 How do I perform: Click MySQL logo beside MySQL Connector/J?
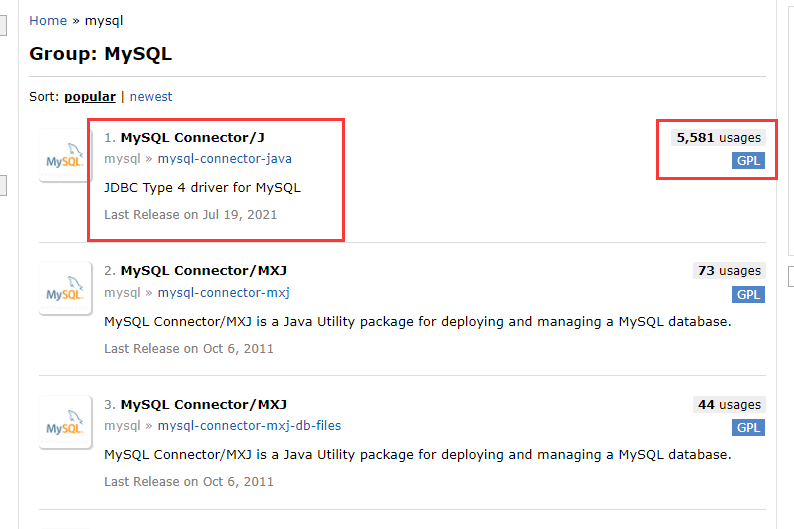65,155
